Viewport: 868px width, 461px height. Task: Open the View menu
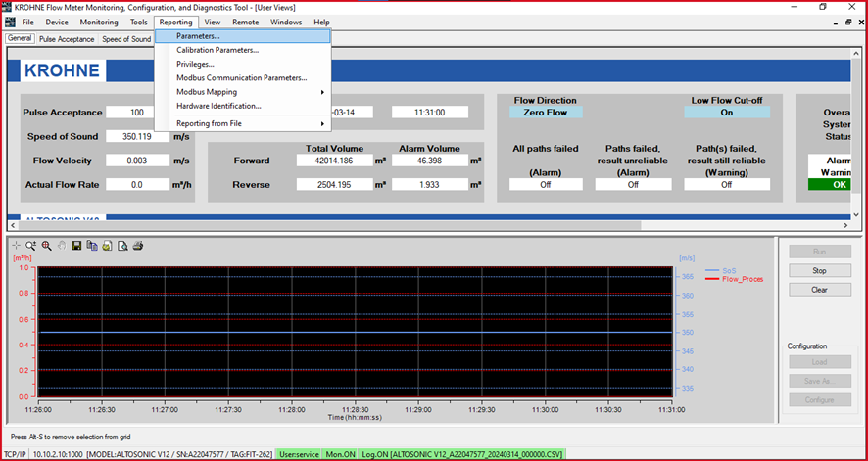213,23
